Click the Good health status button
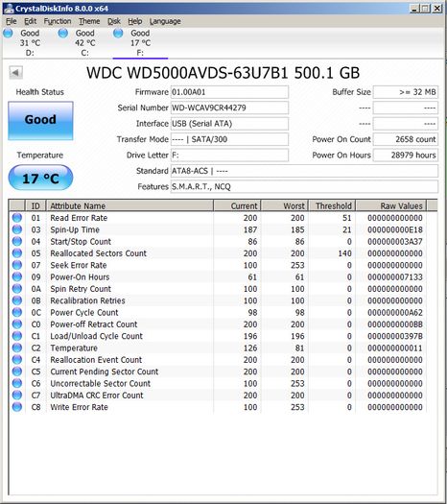The width and height of the screenshot is (447, 504). click(40, 121)
